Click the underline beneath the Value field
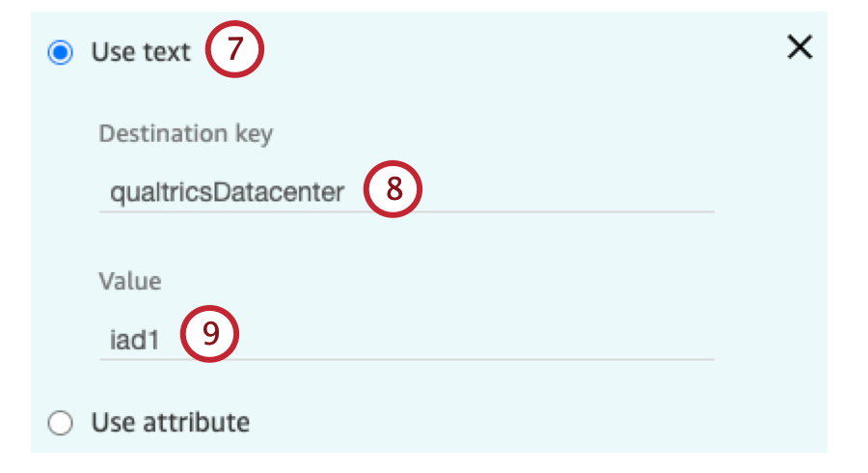The width and height of the screenshot is (868, 473). click(407, 359)
